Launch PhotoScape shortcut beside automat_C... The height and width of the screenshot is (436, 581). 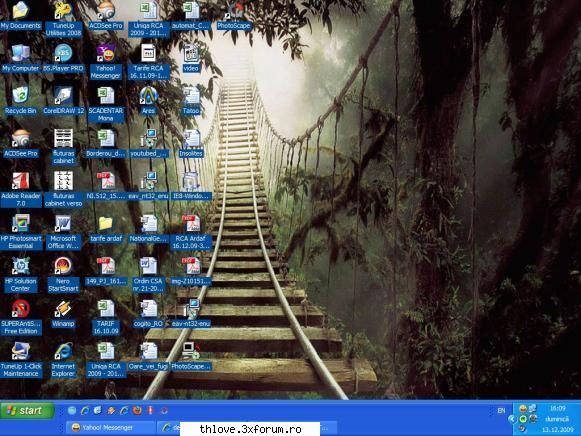click(x=234, y=15)
